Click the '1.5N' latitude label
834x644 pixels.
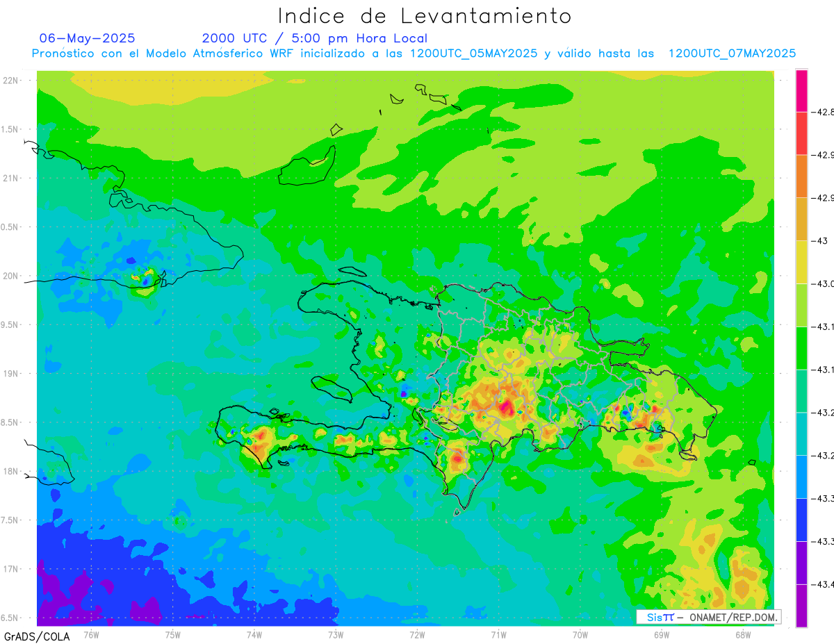[x=10, y=129]
